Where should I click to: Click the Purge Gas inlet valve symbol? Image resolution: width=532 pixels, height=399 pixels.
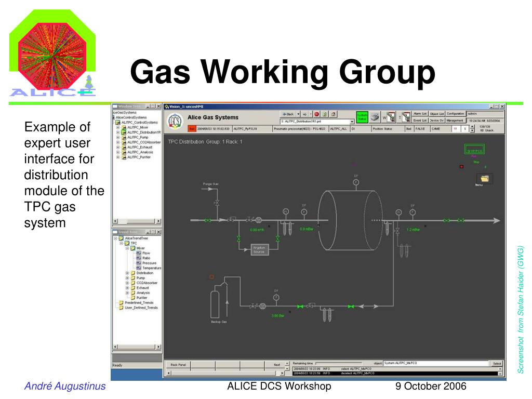click(217, 203)
